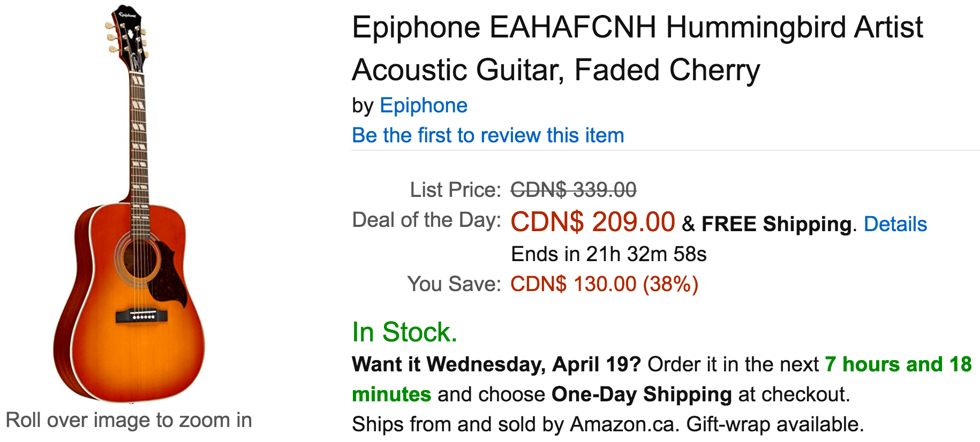Open the shipping Details link
Screen dimensions: 980x442
tap(895, 224)
